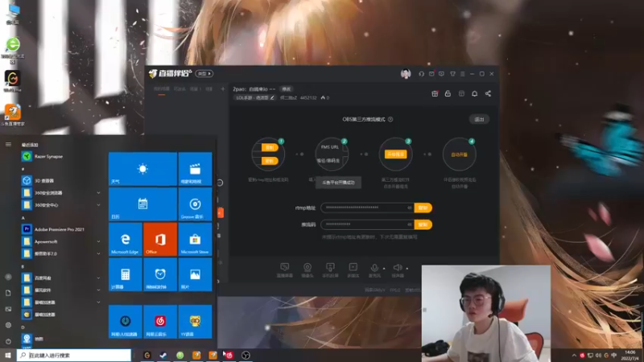Screen dimensions: 644x362
Task: Exit OBS third-party streaming mode
Action: (479, 119)
